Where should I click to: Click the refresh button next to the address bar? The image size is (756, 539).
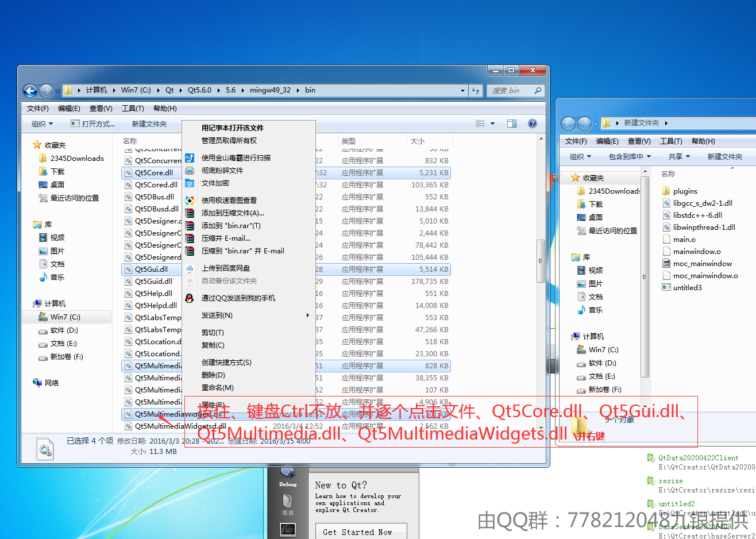476,91
